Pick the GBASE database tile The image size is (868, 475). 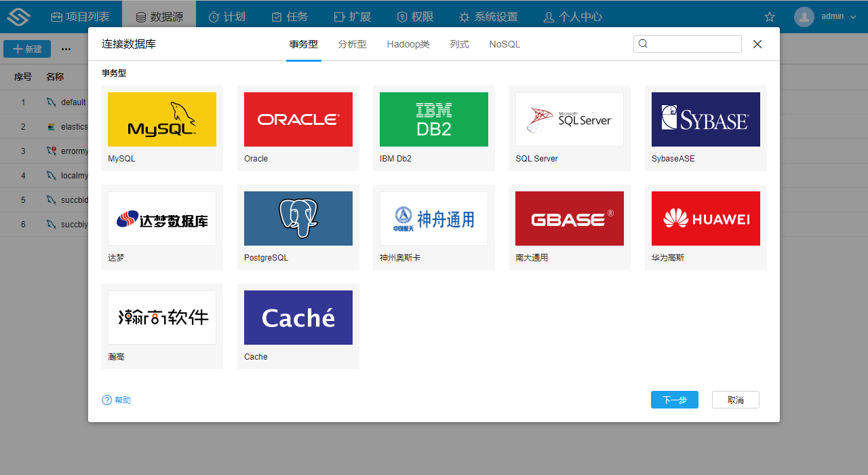pyautogui.click(x=570, y=218)
